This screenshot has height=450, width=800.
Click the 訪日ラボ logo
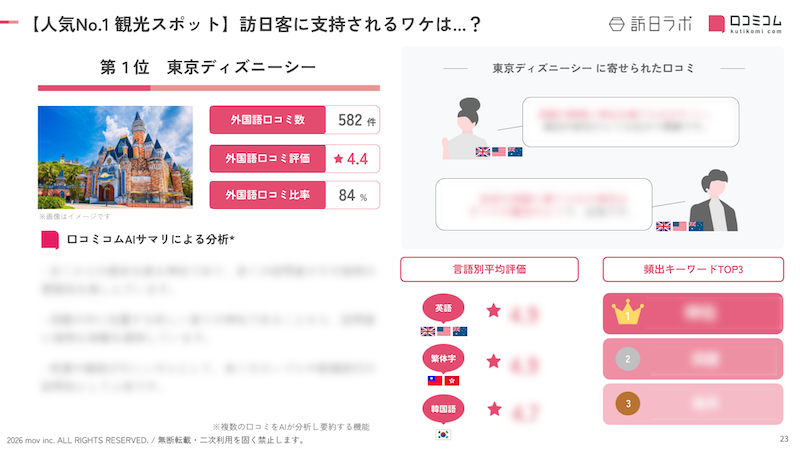click(x=649, y=23)
